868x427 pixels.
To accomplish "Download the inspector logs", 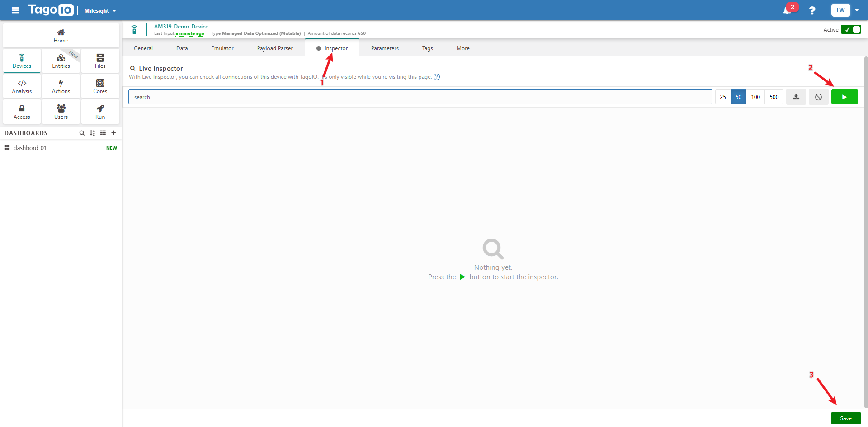I will click(796, 97).
